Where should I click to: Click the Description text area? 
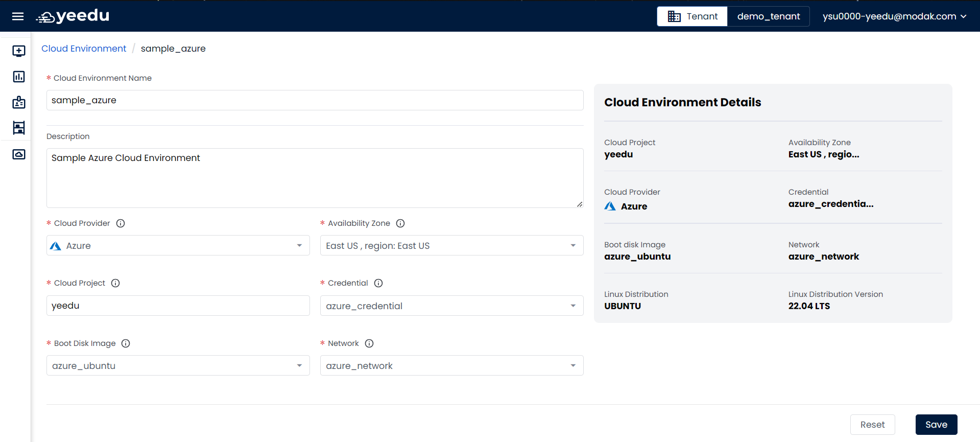pyautogui.click(x=315, y=178)
